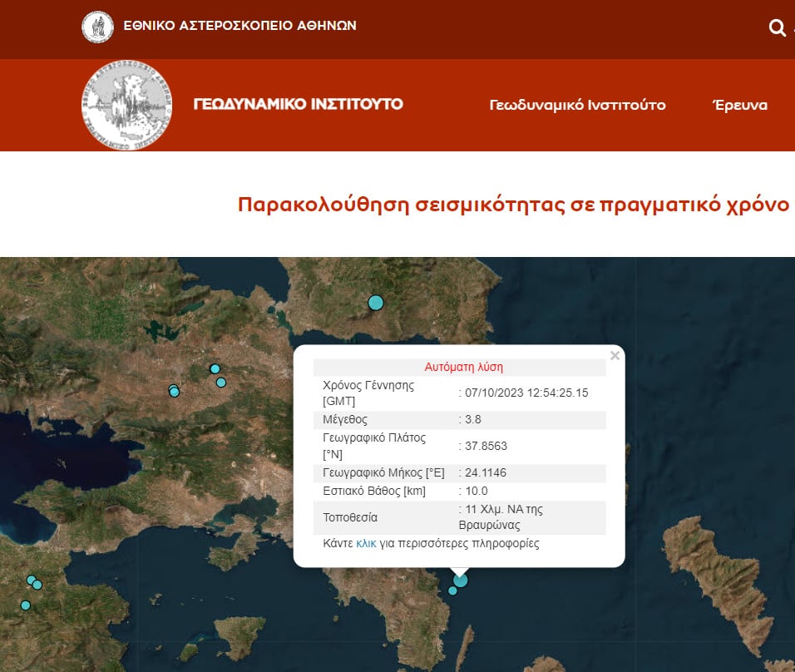
Task: Open the search magnifier icon
Action: pyautogui.click(x=777, y=27)
